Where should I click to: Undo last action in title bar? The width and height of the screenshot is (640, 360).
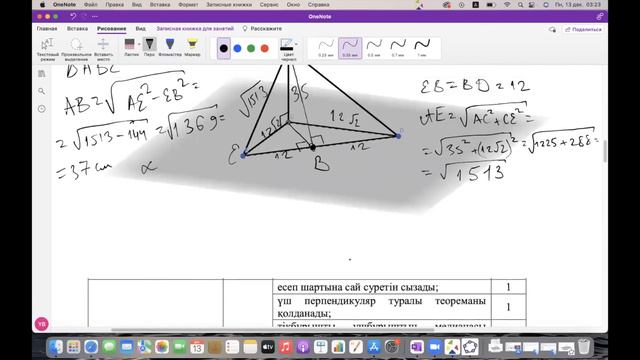point(73,16)
